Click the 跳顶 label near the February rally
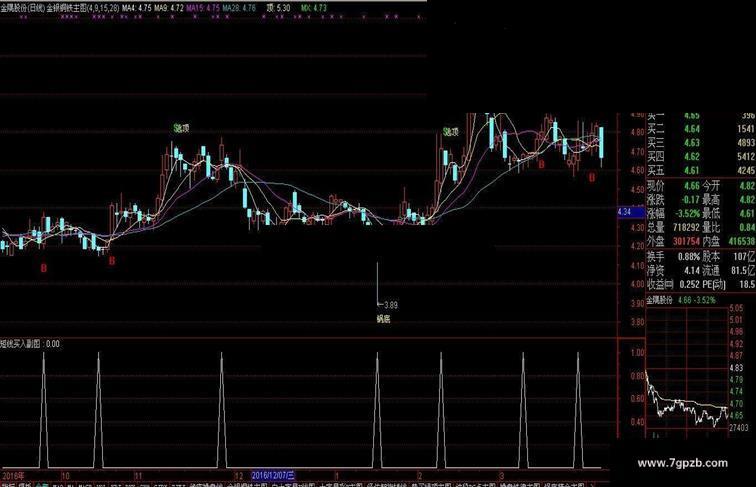This screenshot has width=756, height=487. click(x=451, y=132)
